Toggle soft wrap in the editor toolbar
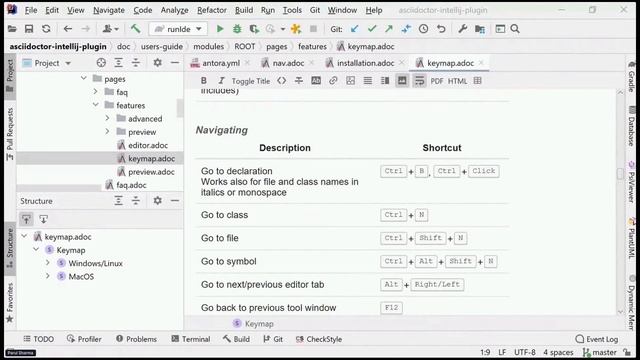 coord(420,81)
